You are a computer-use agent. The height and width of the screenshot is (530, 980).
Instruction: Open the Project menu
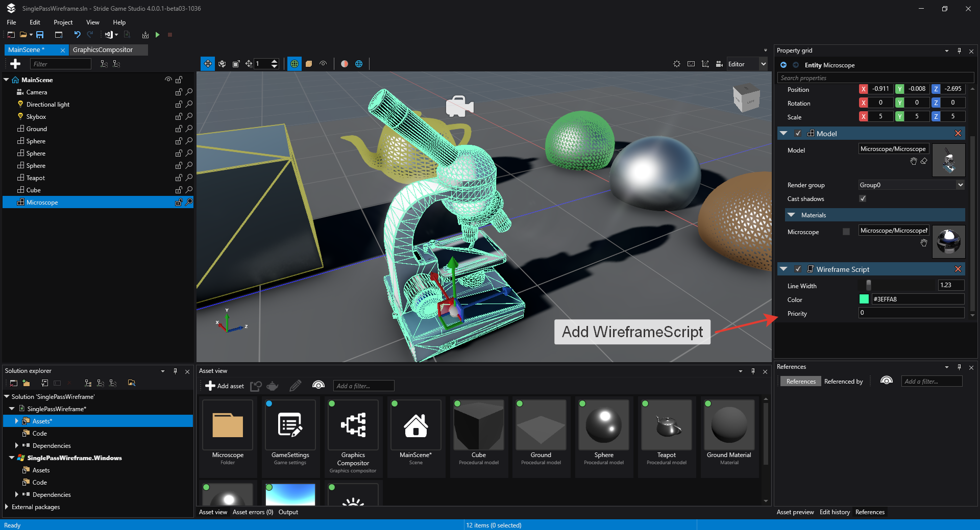(63, 22)
